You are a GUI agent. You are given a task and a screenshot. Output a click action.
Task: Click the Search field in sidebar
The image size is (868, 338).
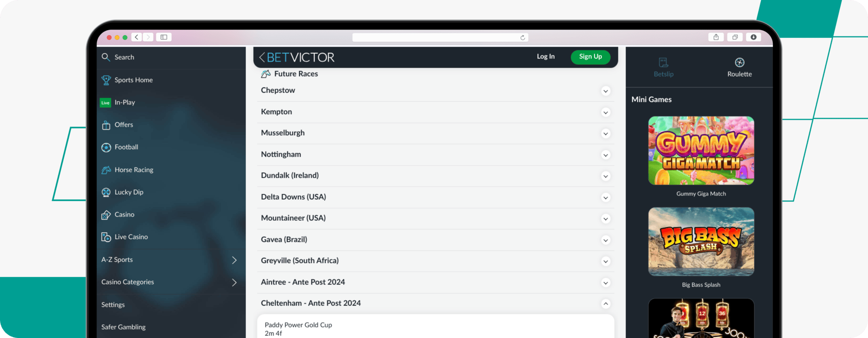[171, 57]
